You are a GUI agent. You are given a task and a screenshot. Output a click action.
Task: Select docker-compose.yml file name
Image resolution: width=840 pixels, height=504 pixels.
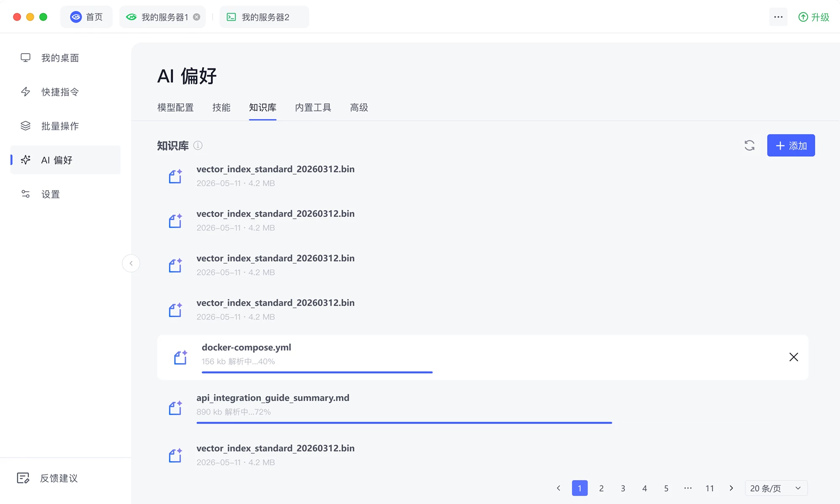[246, 347]
